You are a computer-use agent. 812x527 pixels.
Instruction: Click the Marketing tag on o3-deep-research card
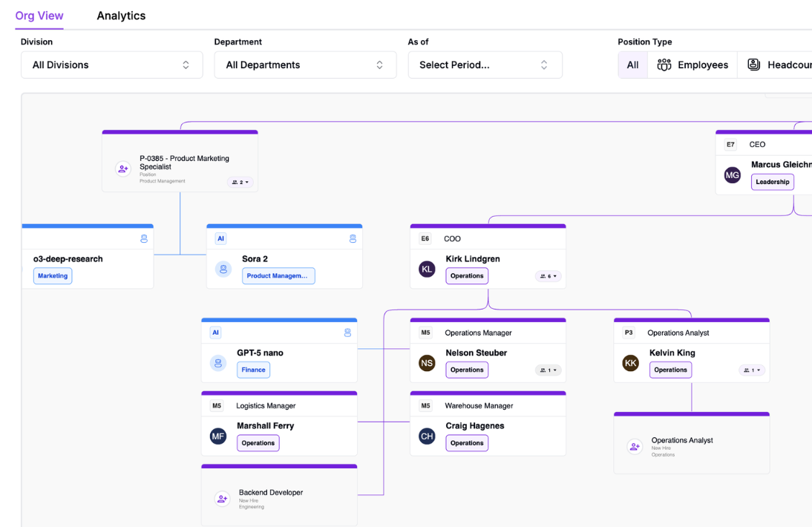point(52,275)
